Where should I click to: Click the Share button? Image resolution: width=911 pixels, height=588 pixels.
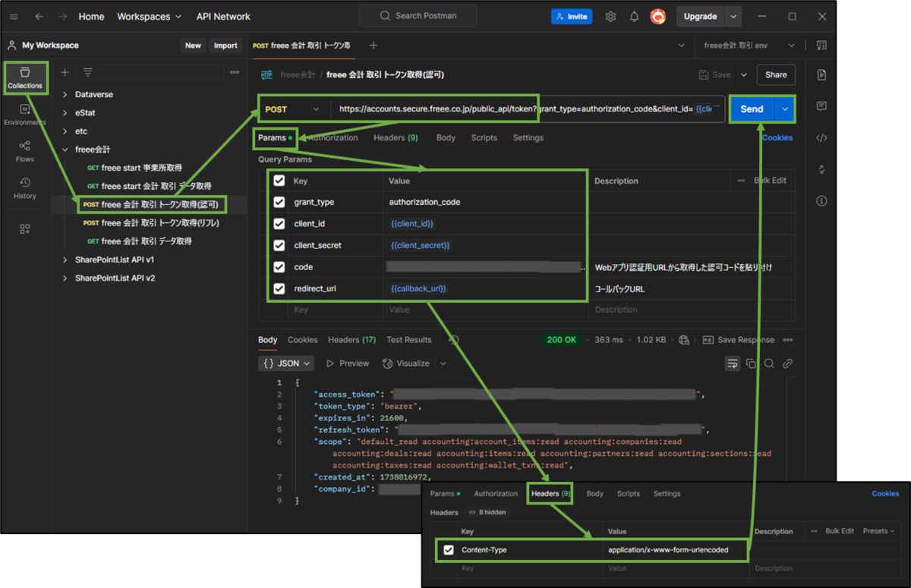point(776,75)
